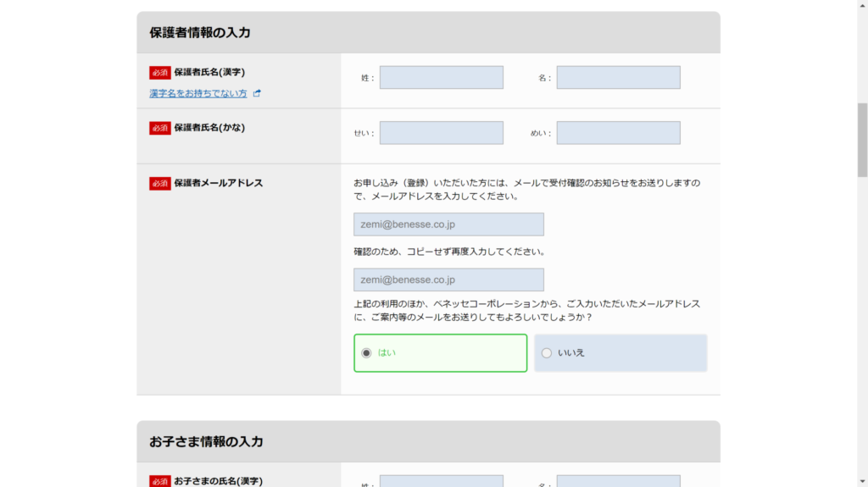Click the 必須 badge next to 保護者メールアドレス
868x487 pixels.
pyautogui.click(x=160, y=183)
